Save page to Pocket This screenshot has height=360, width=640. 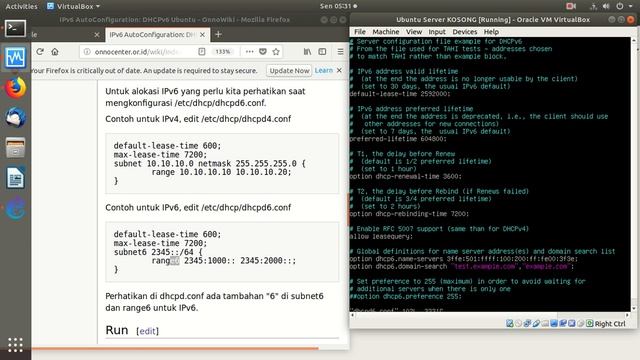[x=262, y=51]
